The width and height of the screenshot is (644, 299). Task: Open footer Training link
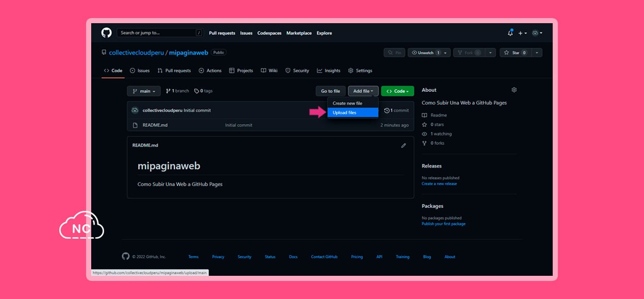(x=402, y=257)
